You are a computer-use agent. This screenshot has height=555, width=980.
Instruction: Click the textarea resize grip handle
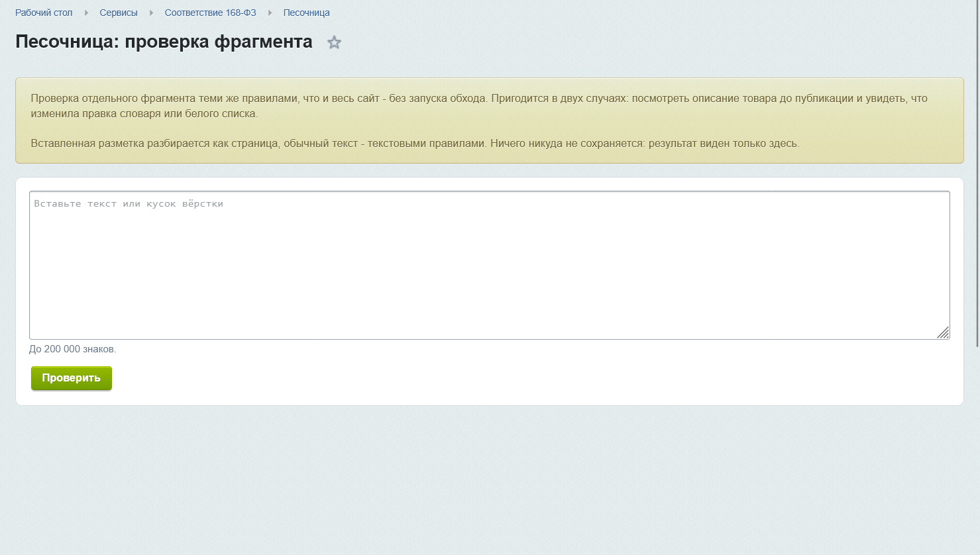pos(943,332)
